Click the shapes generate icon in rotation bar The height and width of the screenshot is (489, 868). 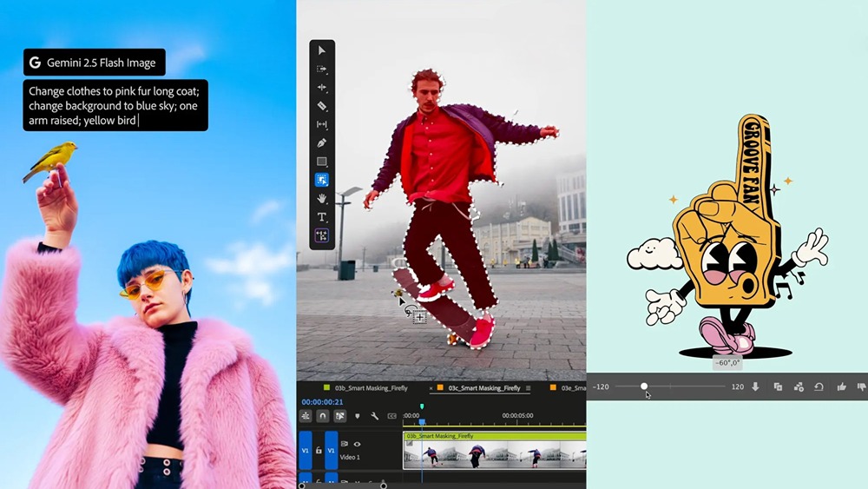799,387
